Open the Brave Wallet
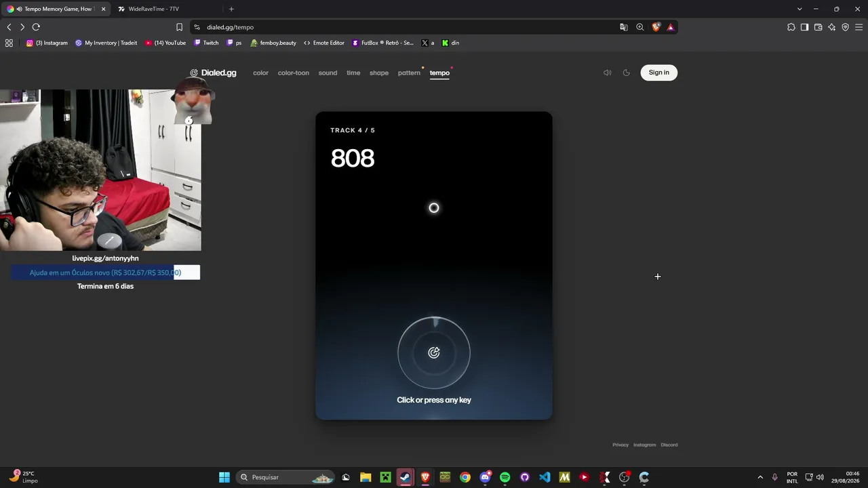This screenshot has width=868, height=488. pos(818,27)
